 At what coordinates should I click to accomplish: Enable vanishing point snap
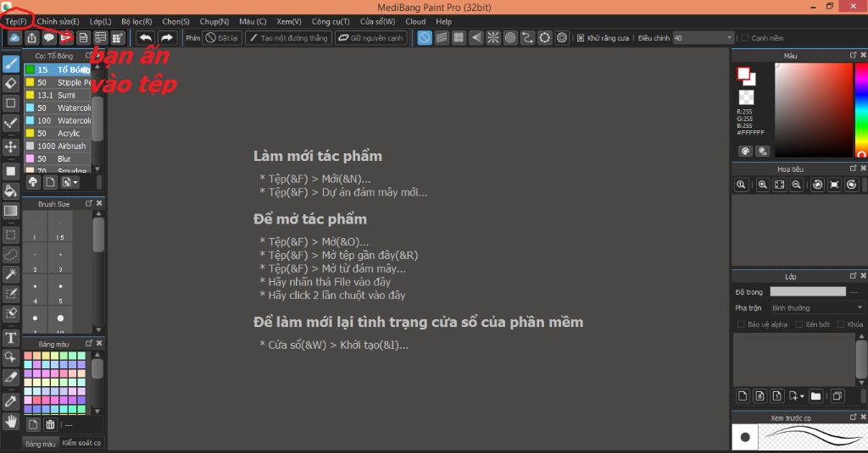476,37
